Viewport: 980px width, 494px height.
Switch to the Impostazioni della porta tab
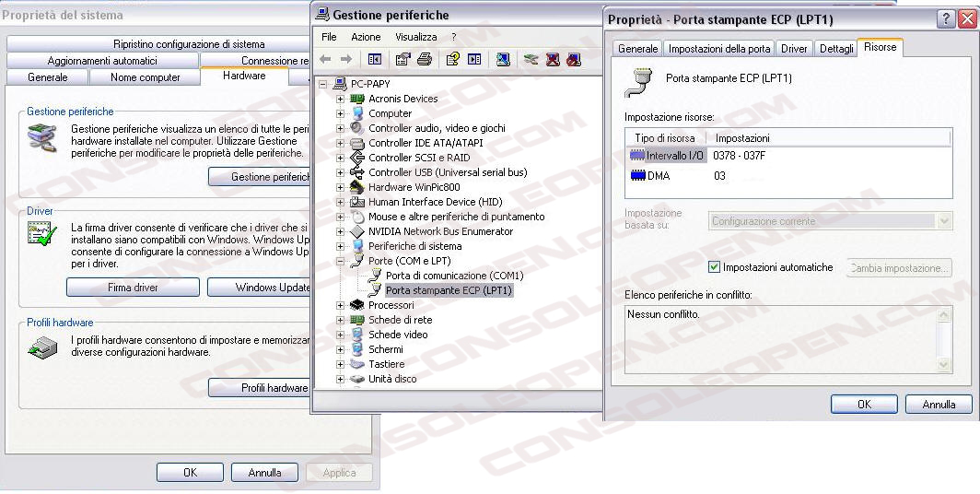[x=719, y=49]
